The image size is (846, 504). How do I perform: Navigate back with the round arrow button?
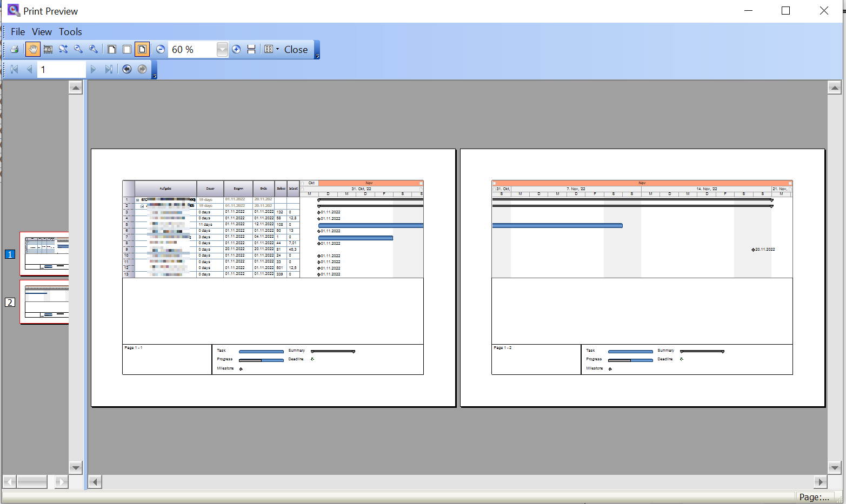[127, 69]
